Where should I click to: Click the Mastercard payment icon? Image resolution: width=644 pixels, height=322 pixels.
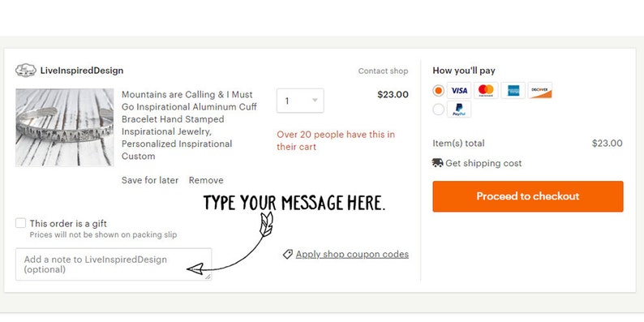pos(486,90)
